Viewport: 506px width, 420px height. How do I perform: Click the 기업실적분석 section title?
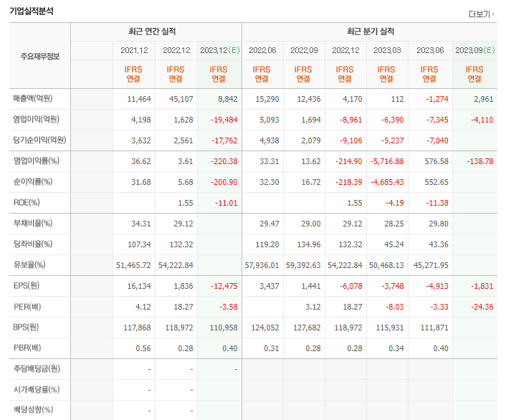32,11
